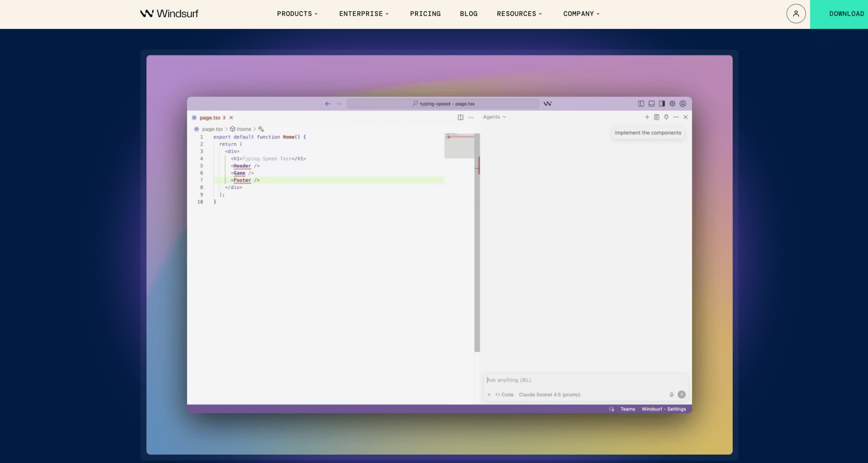Click the back arrow in editor title bar
This screenshot has width=868, height=463.
(x=328, y=104)
